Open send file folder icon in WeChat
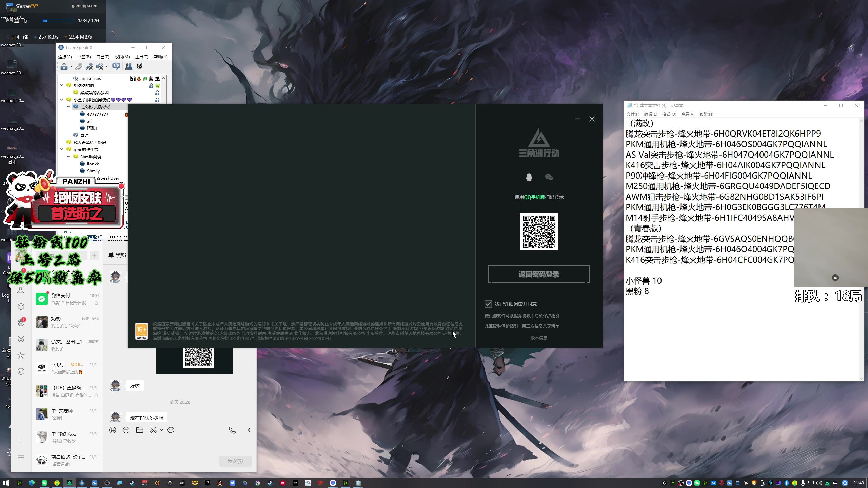This screenshot has height=488, width=868. (x=140, y=430)
